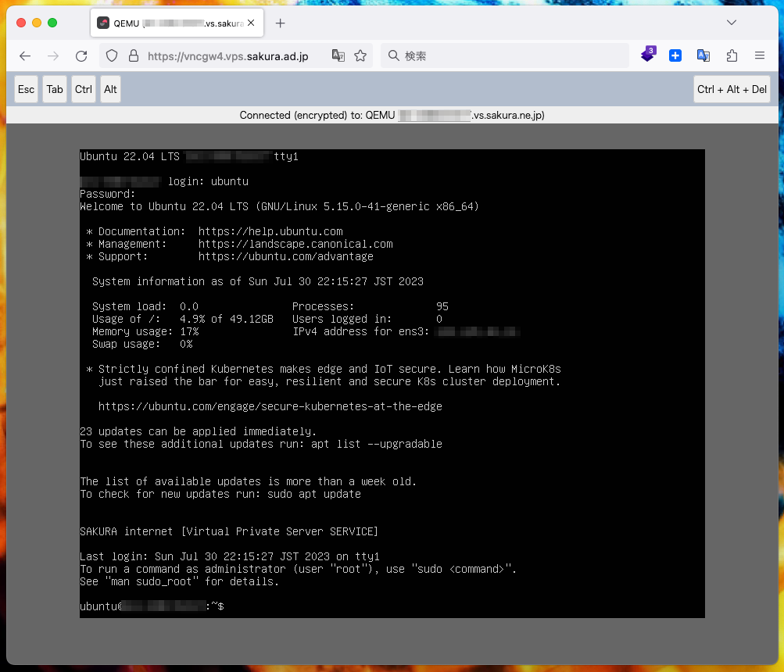Open a new tab with plus button
Viewport: 784px width, 672px height.
pos(281,23)
